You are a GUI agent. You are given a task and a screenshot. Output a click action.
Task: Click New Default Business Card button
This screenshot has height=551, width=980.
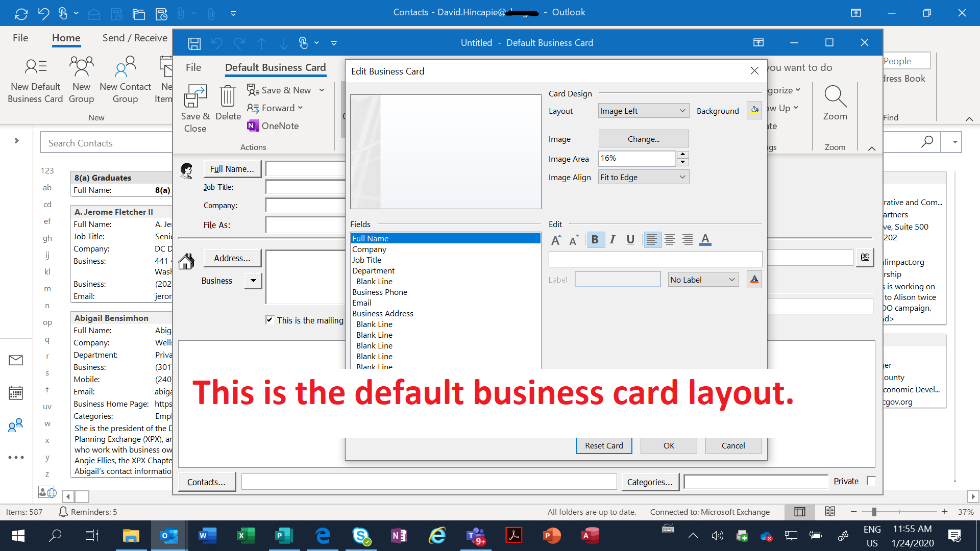[35, 80]
